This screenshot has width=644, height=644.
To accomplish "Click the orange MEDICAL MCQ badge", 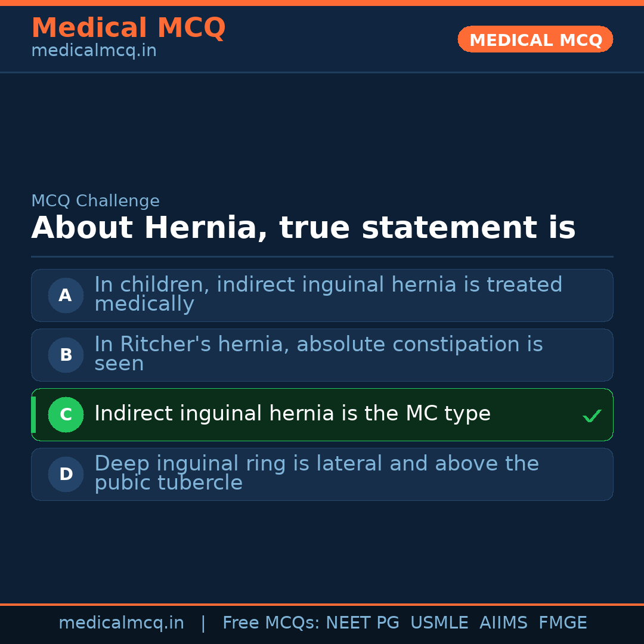I will (x=535, y=39).
